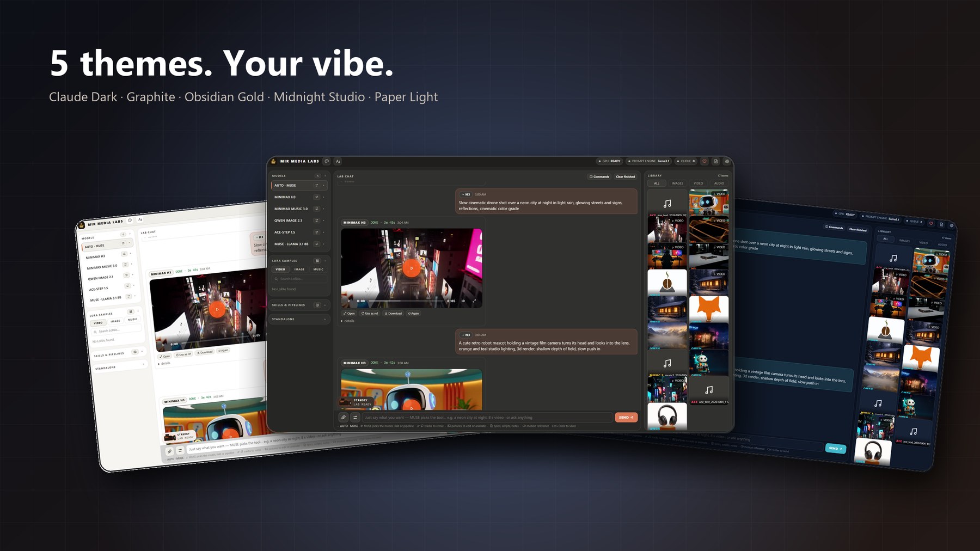
Task: Click the prompt input in the center window
Action: 487,418
